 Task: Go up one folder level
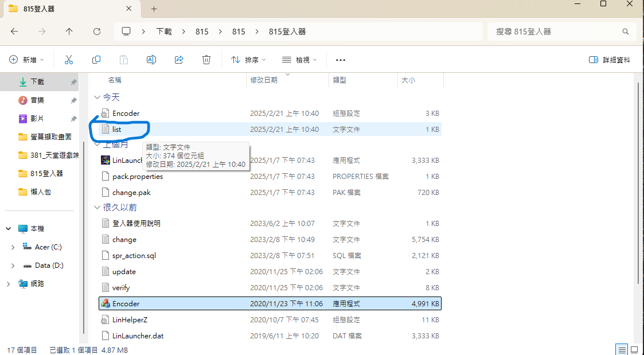coord(69,32)
